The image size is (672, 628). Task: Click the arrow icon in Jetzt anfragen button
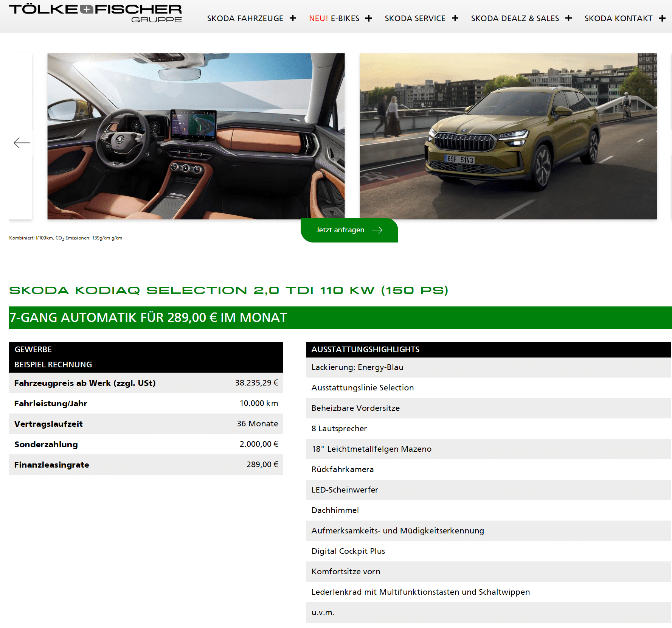pyautogui.click(x=377, y=230)
